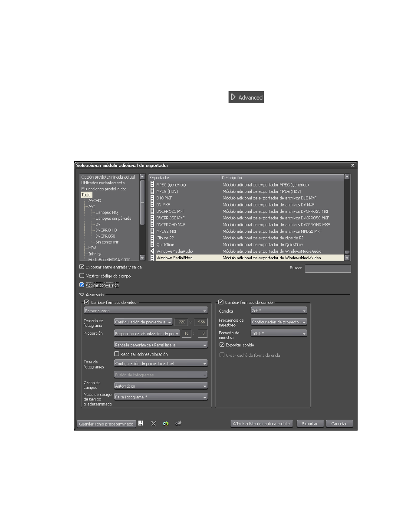Screen dimensions: 414x532
Task: Click the save preset floppy disk icon
Action: pos(141,423)
